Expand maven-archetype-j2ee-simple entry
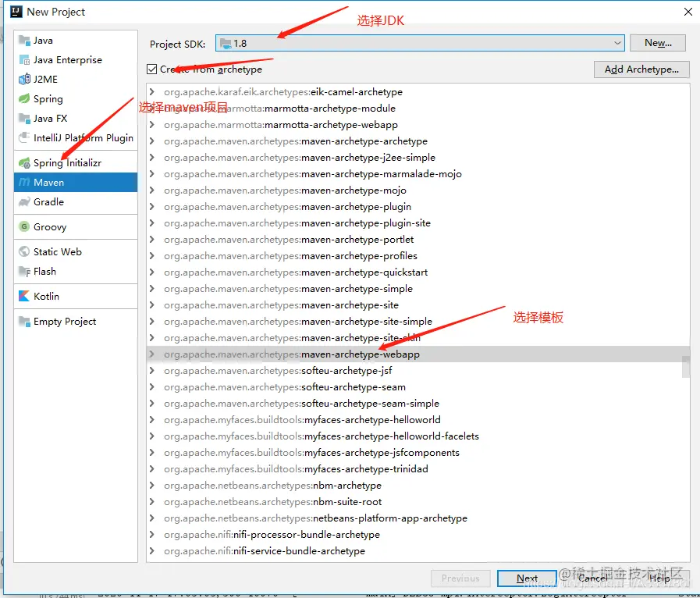 click(x=152, y=158)
